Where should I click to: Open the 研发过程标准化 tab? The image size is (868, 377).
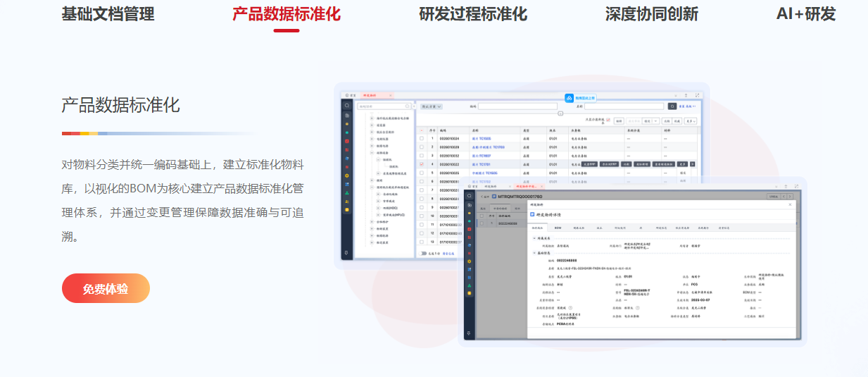click(x=473, y=13)
